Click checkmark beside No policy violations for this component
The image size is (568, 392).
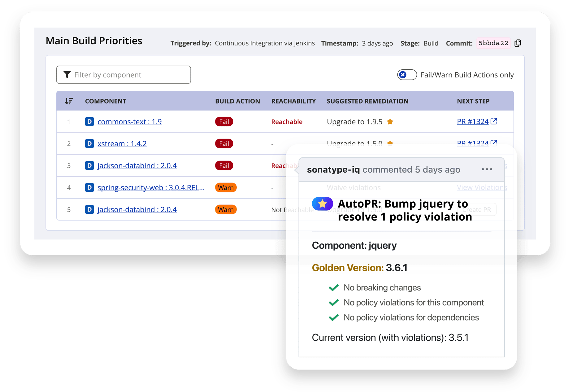333,303
